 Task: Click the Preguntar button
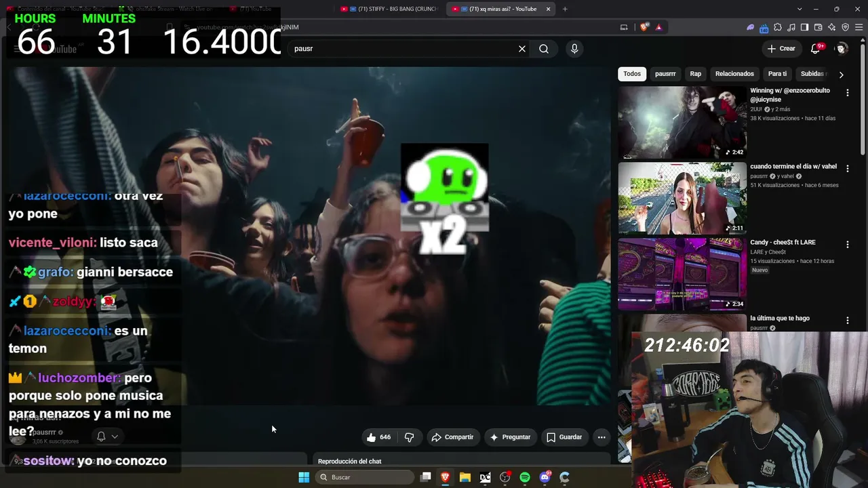(510, 437)
